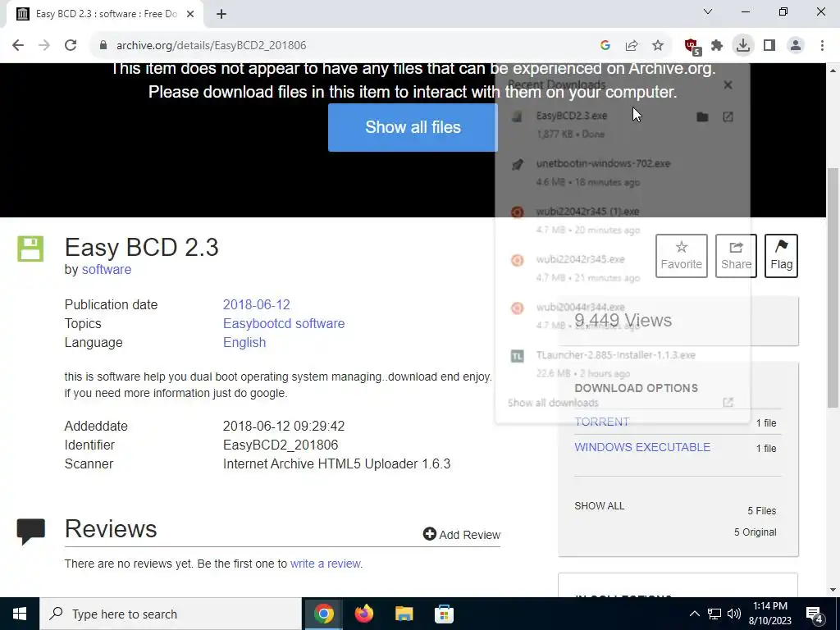Open the browser side panel
The height and width of the screenshot is (630, 840).
pyautogui.click(x=769, y=46)
